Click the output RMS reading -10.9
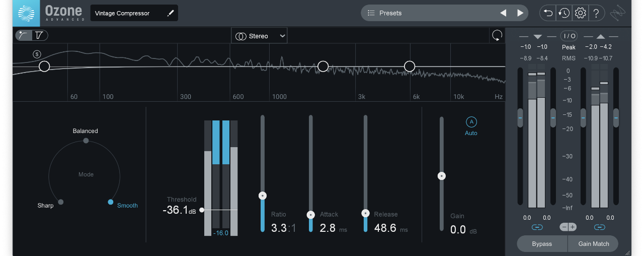 (x=590, y=58)
